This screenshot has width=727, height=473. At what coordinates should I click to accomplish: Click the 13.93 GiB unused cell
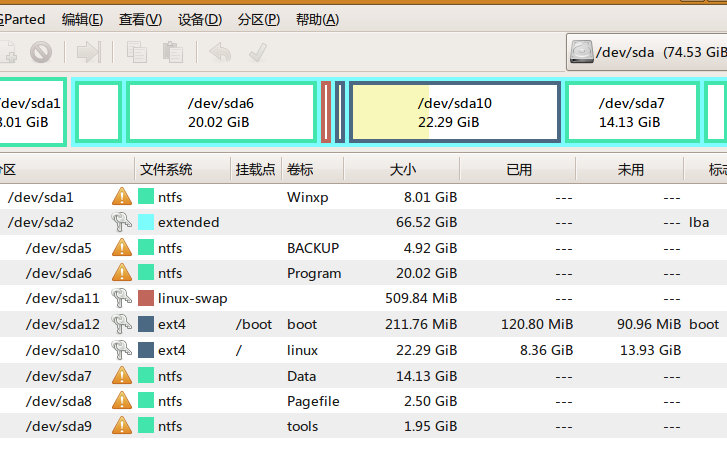(650, 350)
